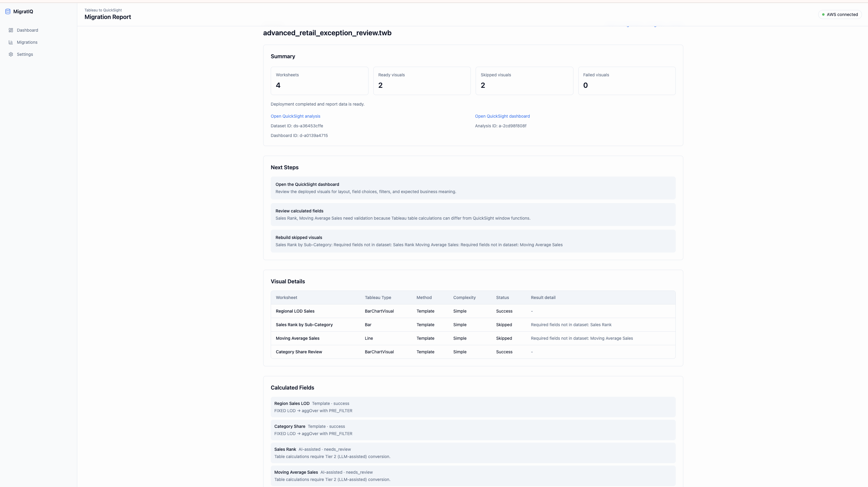Click Region Sales LOD calculated field
Screen dimensions: 868x487
click(473, 407)
